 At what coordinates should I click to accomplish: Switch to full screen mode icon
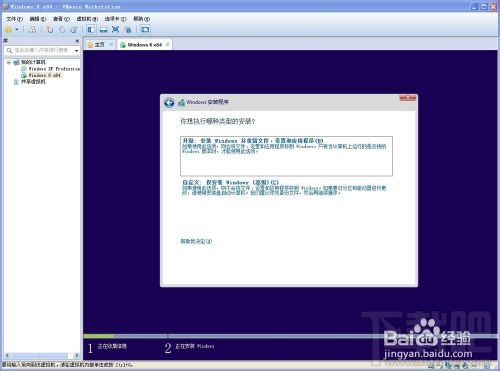click(x=115, y=30)
